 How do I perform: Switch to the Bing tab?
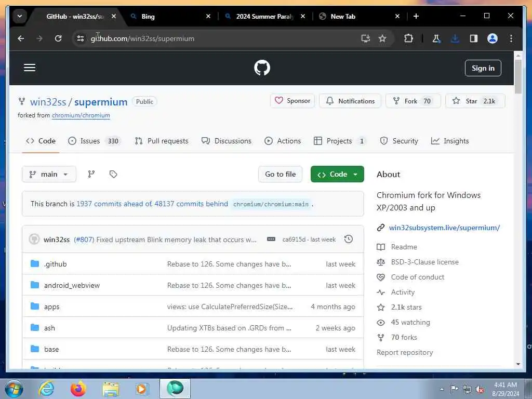click(170, 16)
